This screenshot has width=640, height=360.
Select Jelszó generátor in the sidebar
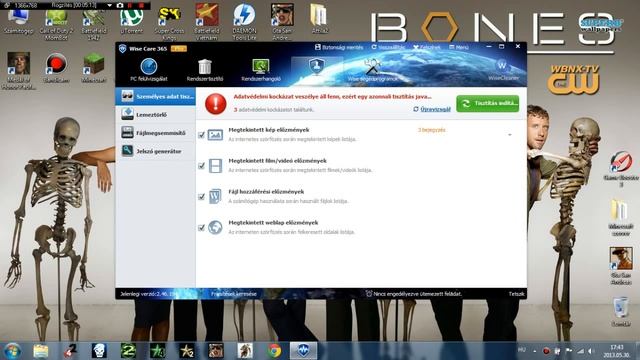156,151
